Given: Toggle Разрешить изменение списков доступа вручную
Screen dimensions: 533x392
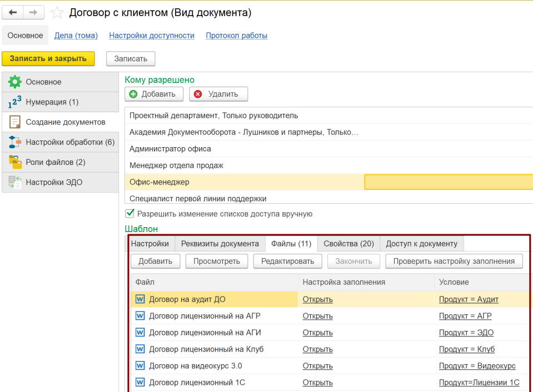Looking at the screenshot, I should tap(130, 213).
